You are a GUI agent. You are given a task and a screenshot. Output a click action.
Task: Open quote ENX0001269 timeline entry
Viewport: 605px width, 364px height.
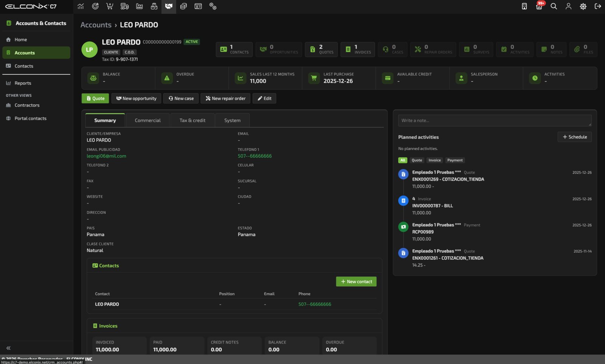tap(448, 180)
